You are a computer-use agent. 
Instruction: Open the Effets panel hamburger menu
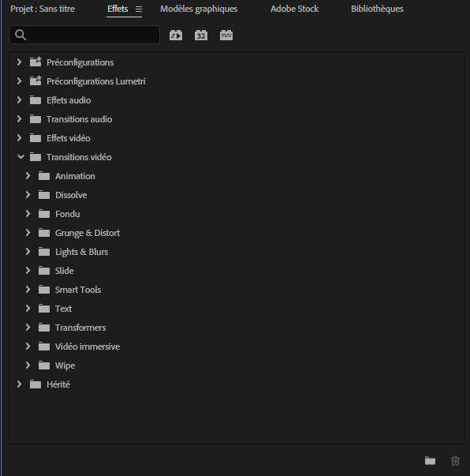point(139,9)
